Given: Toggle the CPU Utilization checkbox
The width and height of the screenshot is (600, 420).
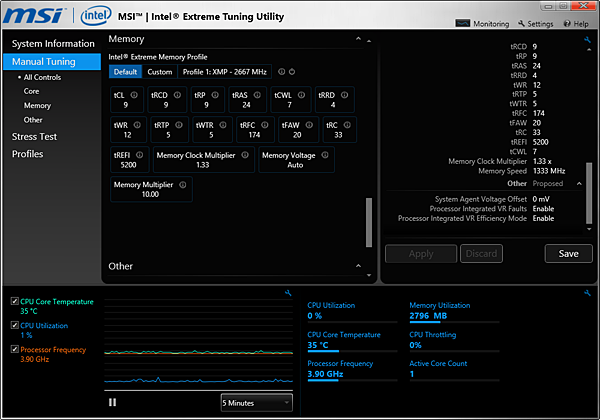Looking at the screenshot, I should coord(12,325).
